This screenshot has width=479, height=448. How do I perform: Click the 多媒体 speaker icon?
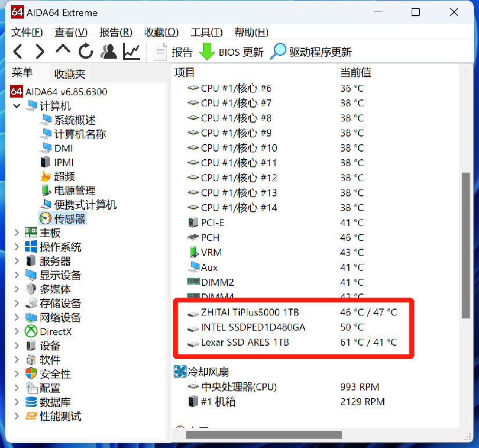[31, 289]
